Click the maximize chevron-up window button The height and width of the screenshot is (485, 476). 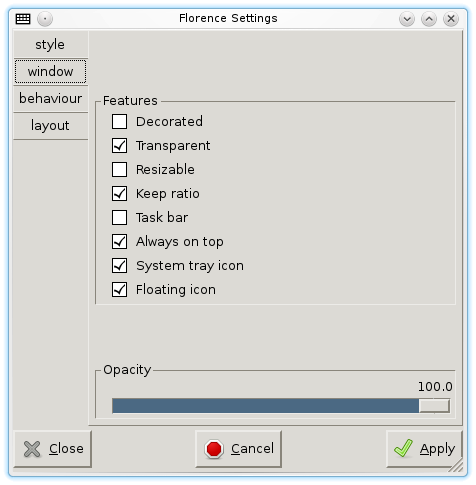[x=429, y=19]
